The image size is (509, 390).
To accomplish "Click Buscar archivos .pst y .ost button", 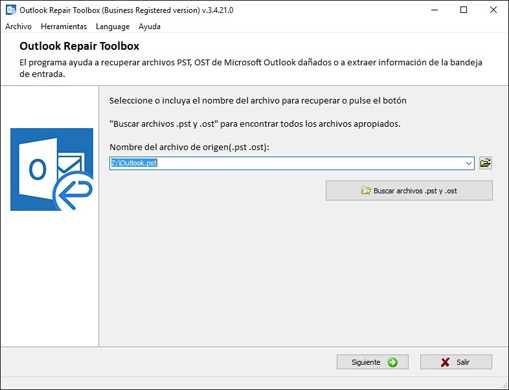I will point(409,191).
